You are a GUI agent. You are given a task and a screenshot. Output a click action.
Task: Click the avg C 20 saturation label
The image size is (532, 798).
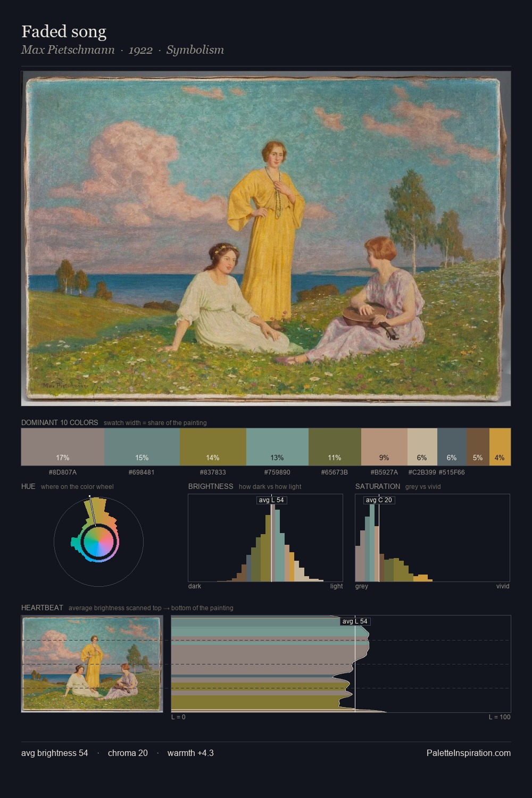[379, 500]
